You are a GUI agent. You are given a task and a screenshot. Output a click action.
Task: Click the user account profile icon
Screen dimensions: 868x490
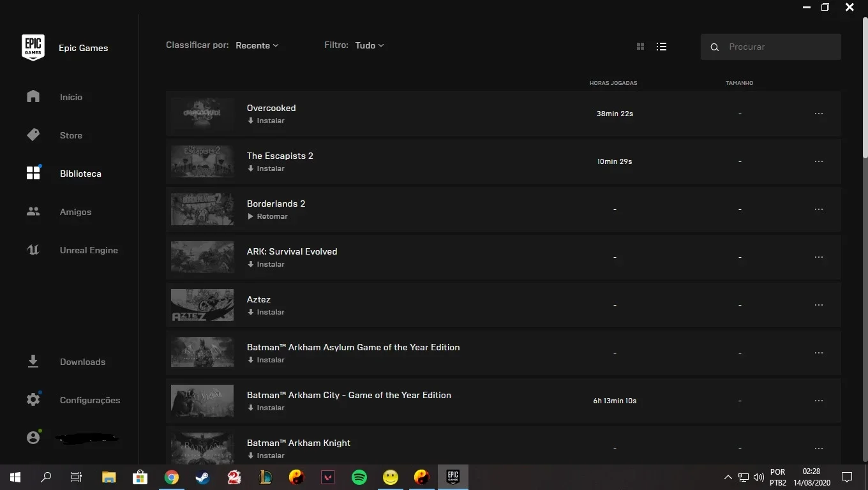coord(33,438)
